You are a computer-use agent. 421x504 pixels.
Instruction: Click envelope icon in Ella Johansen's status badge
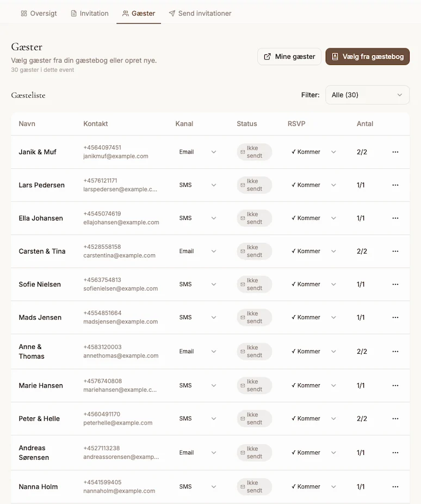(x=243, y=218)
